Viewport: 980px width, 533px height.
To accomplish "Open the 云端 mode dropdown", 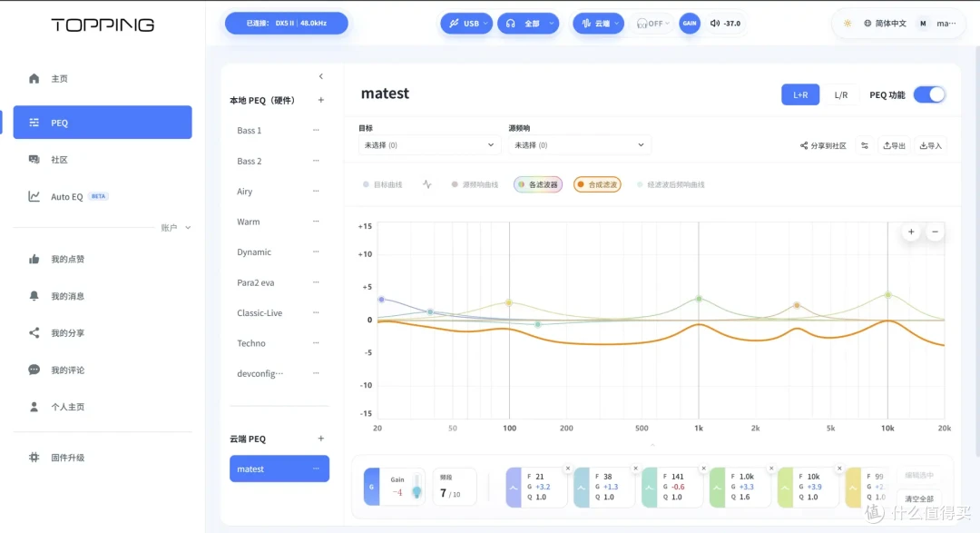I will pos(598,23).
